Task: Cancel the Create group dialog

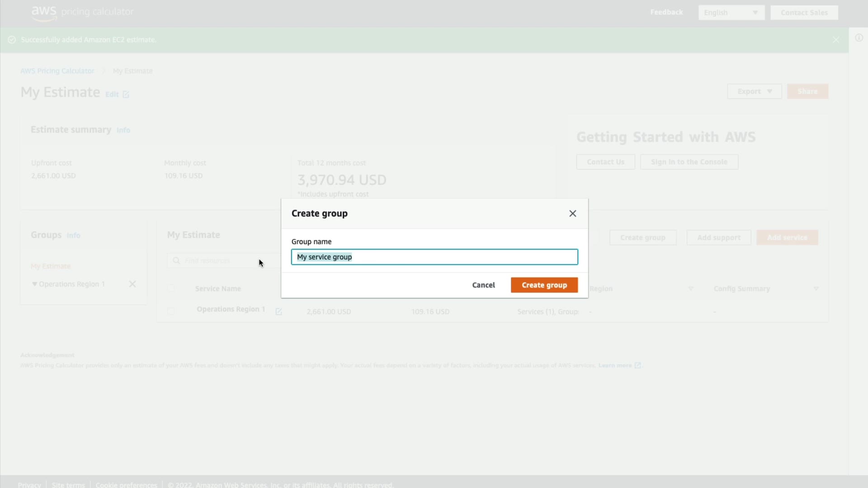Action: pyautogui.click(x=483, y=285)
